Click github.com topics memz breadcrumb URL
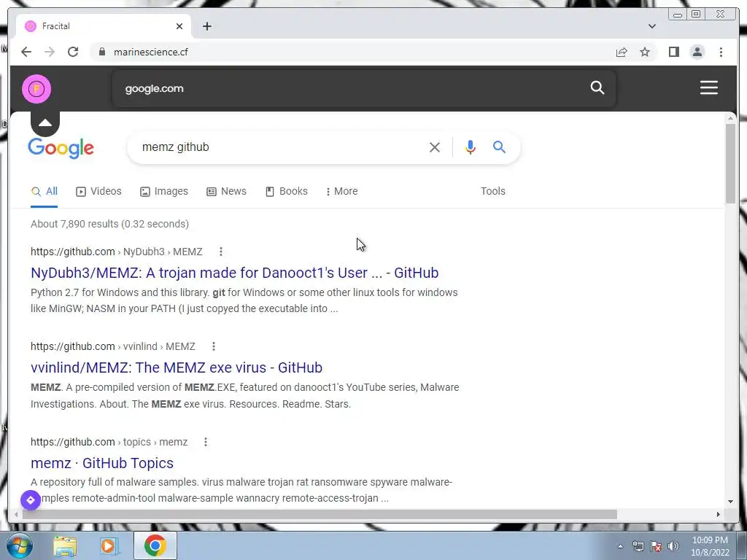This screenshot has height=560, width=747. [x=109, y=442]
